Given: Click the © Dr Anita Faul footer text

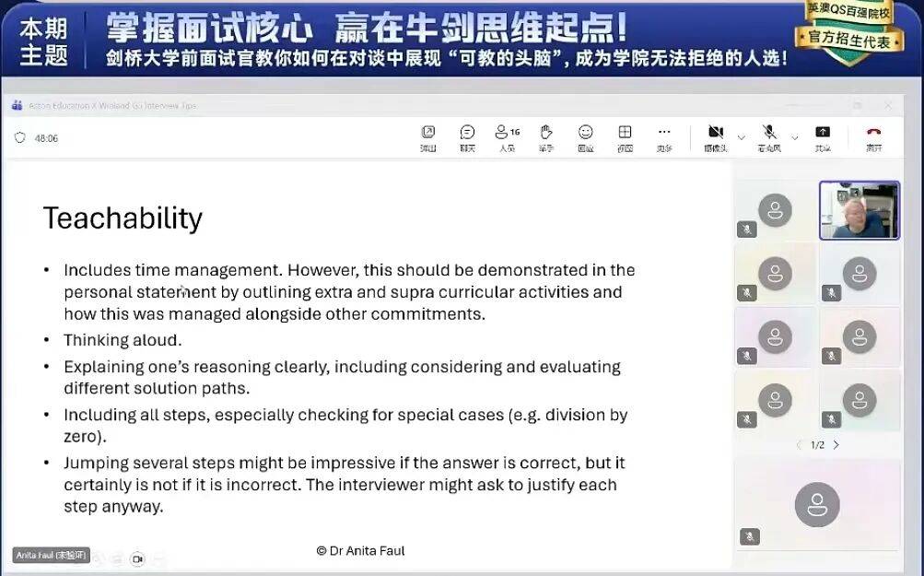Looking at the screenshot, I should (x=360, y=550).
